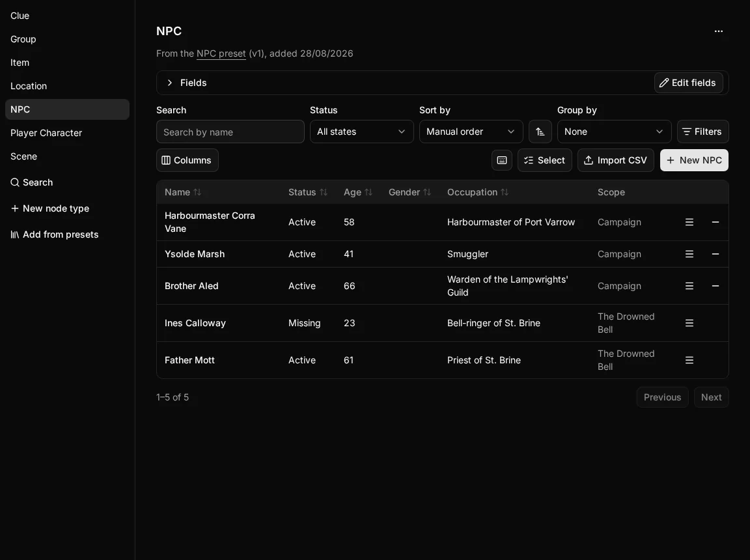
Task: Click Harbourmaster of Port Varrow cell
Action: pos(511,222)
